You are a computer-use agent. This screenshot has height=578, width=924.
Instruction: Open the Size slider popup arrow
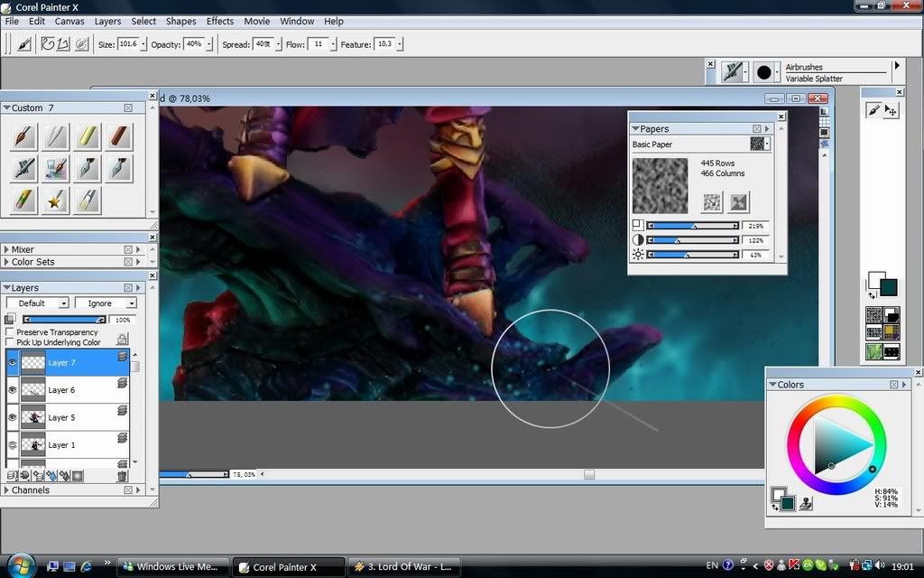pos(143,44)
